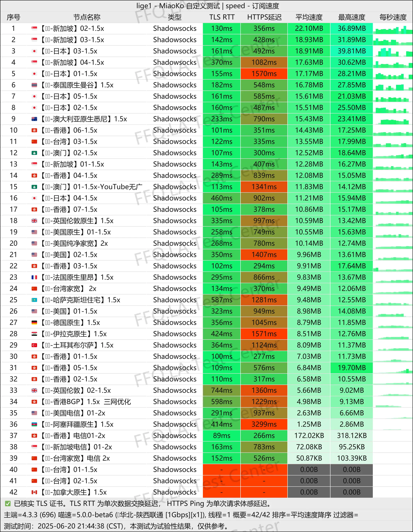The height and width of the screenshot is (532, 413).
Task: Click the 最高速度 column header
Action: point(352,17)
